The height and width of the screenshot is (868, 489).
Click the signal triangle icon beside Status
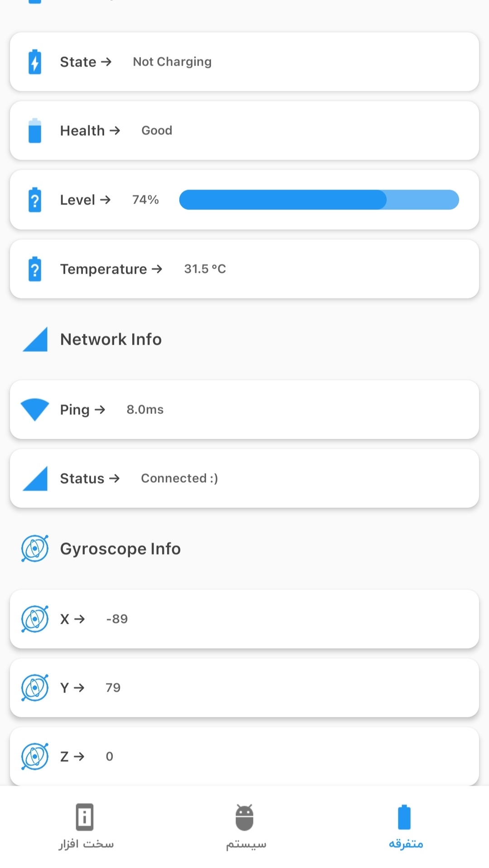35,479
